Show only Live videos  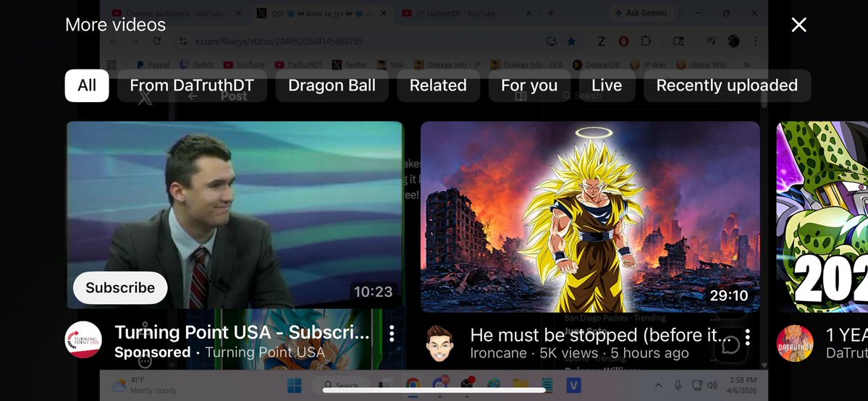pyautogui.click(x=607, y=85)
